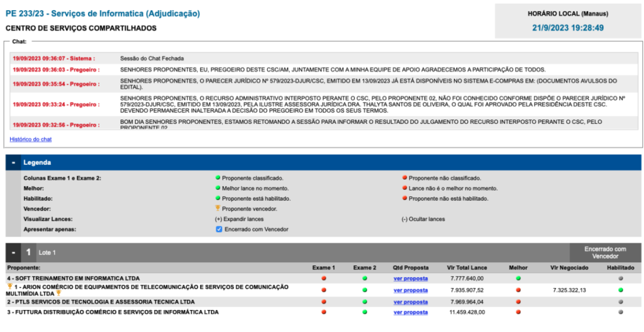Click the green Melhor dot for SOFT TREINAMENTO

click(518, 278)
